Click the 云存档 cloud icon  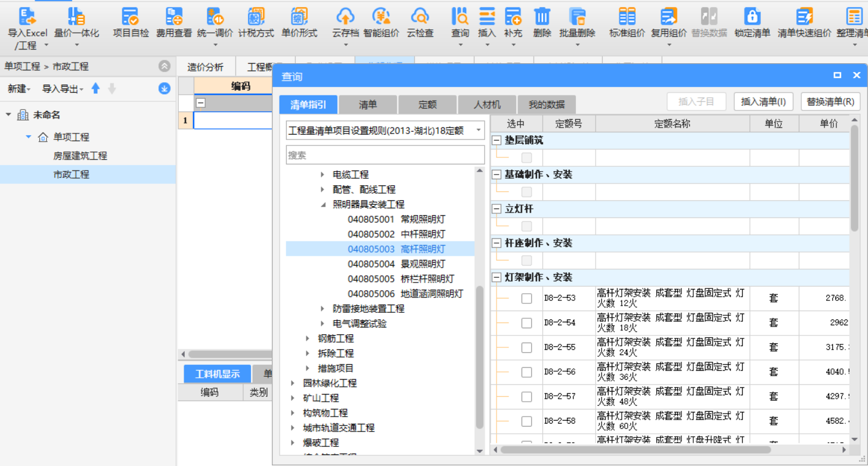coord(346,16)
